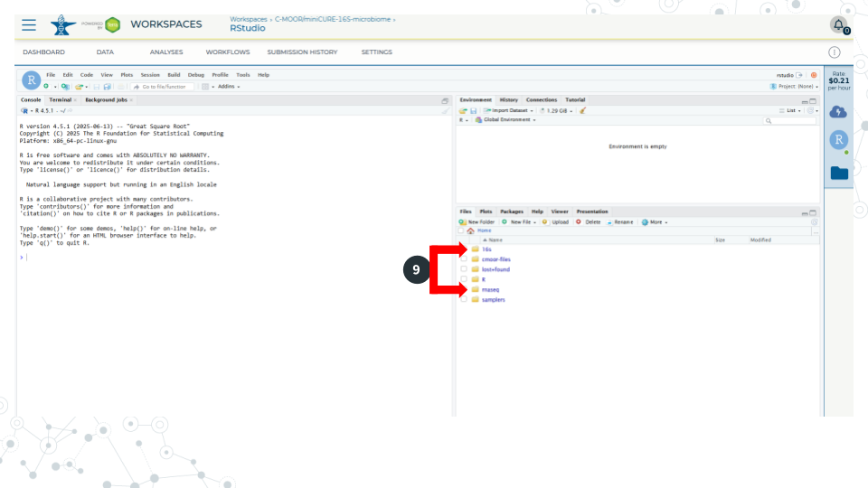Clear console with the broom icon
The image size is (868, 488).
point(446,110)
